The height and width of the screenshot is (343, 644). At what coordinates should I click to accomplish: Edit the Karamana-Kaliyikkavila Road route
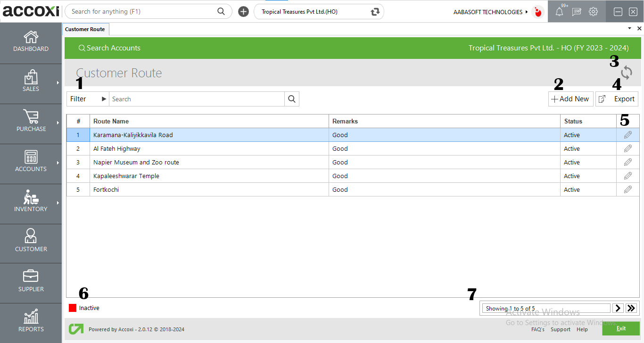coord(627,135)
